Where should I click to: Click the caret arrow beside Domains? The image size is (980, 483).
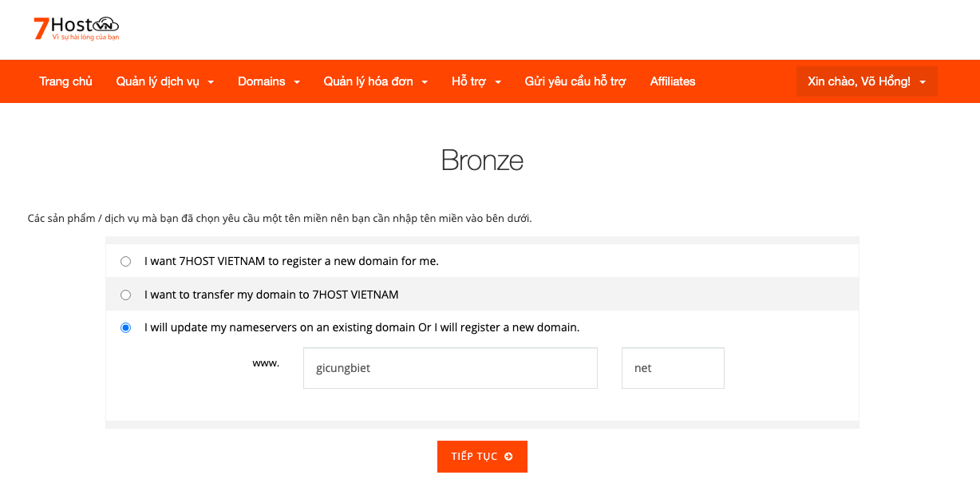(x=297, y=82)
